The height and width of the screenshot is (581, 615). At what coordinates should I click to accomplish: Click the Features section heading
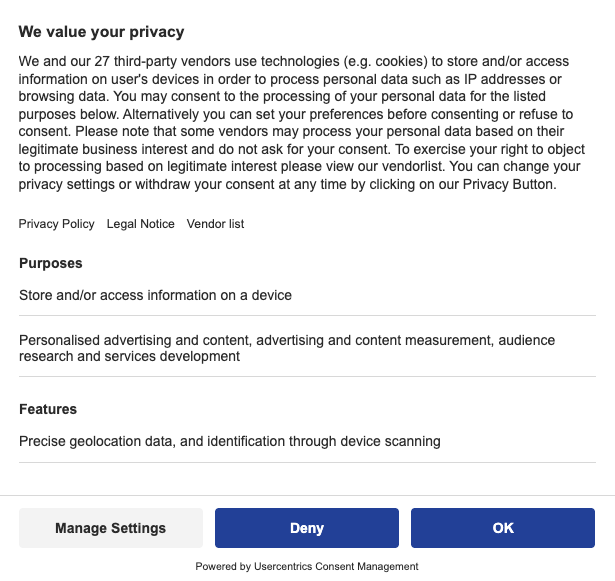48,409
